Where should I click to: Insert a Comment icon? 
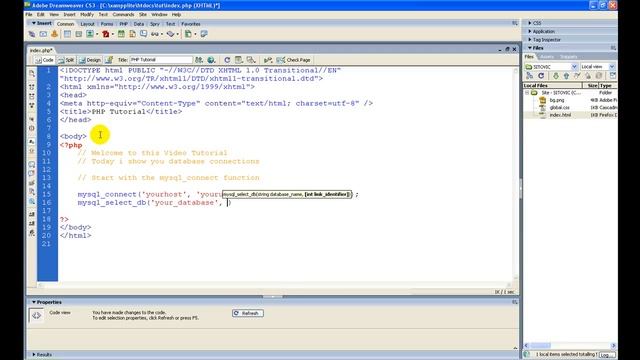144,34
